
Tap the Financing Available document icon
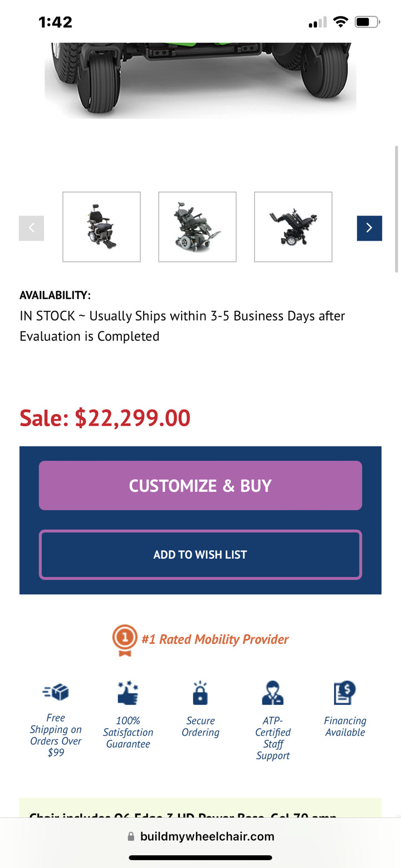pyautogui.click(x=345, y=693)
